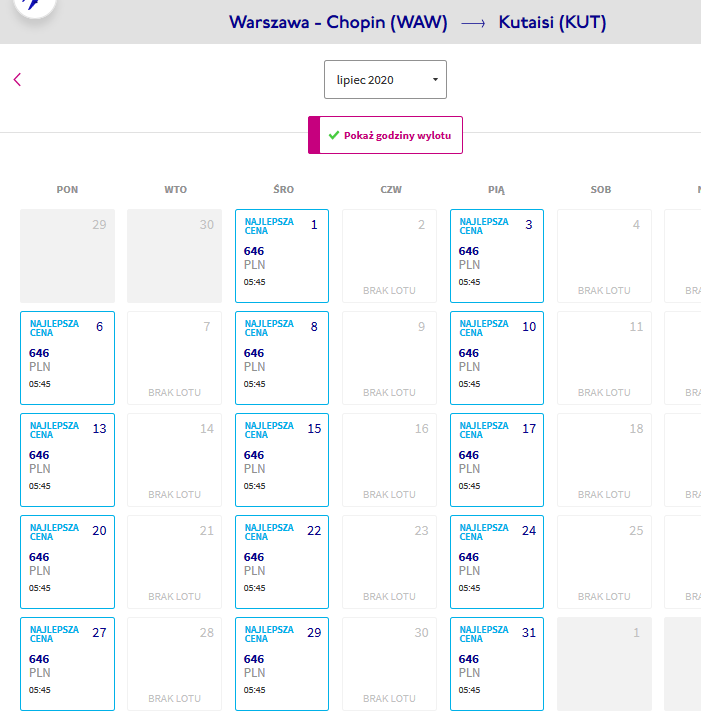Click the July 11 Saturday cell
701x711 pixels.
point(604,358)
